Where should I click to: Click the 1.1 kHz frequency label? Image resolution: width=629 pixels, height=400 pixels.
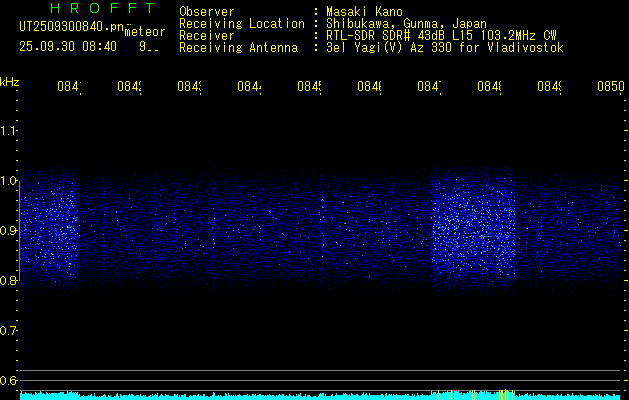(9, 130)
